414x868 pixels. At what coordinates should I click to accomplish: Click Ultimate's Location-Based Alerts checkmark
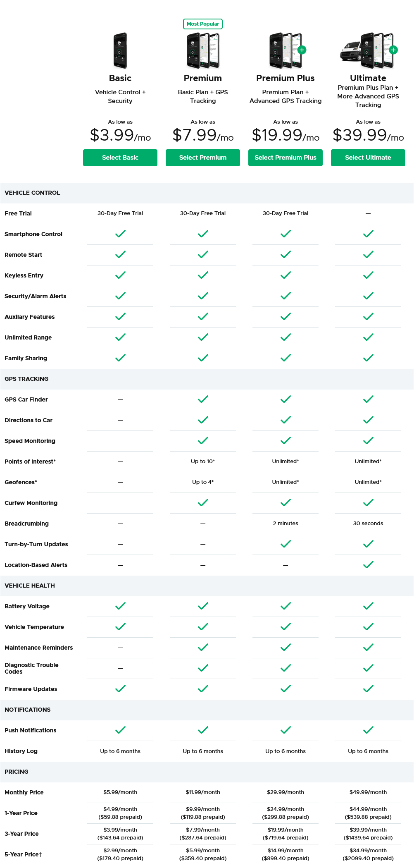[x=368, y=565]
